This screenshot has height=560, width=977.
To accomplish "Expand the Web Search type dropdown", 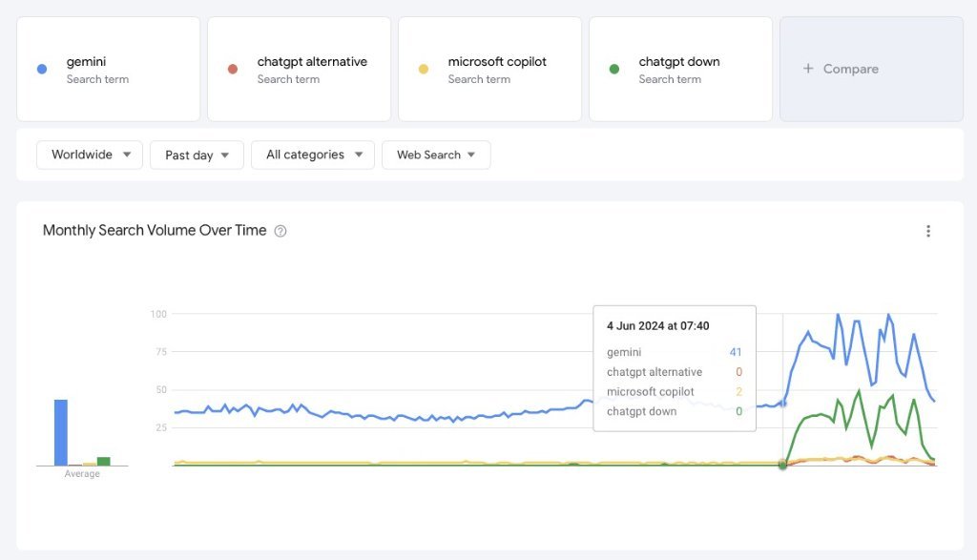I will pos(436,155).
